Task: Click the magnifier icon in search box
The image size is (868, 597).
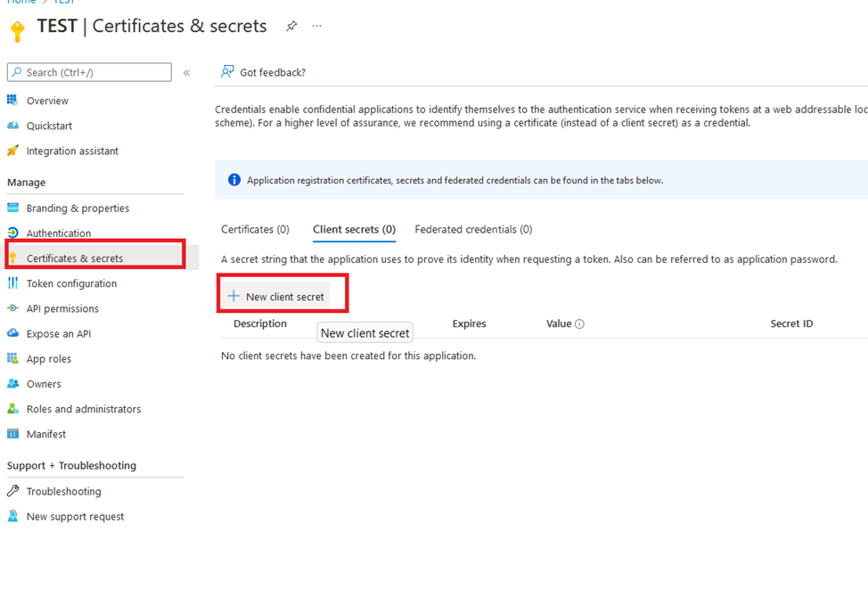Action: point(17,72)
